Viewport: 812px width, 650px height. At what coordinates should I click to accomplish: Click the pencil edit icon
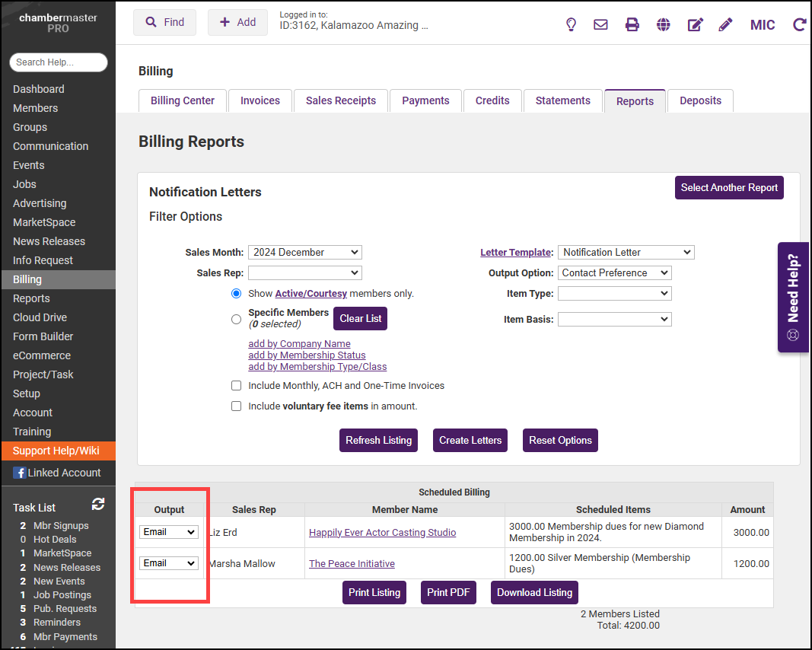pyautogui.click(x=725, y=24)
